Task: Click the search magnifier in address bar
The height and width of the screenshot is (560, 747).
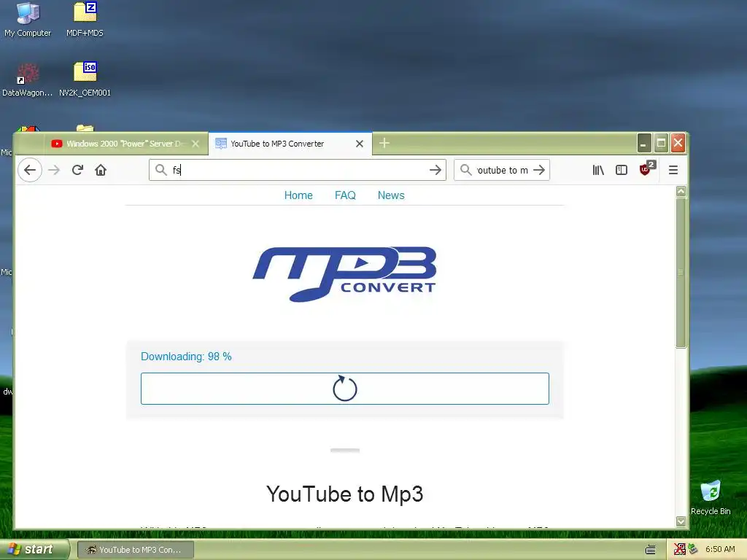Action: 161,170
